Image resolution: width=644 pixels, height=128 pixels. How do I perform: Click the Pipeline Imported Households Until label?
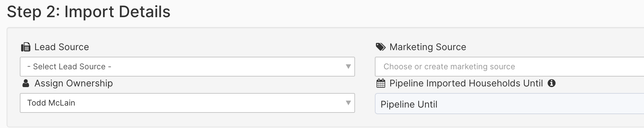[466, 83]
